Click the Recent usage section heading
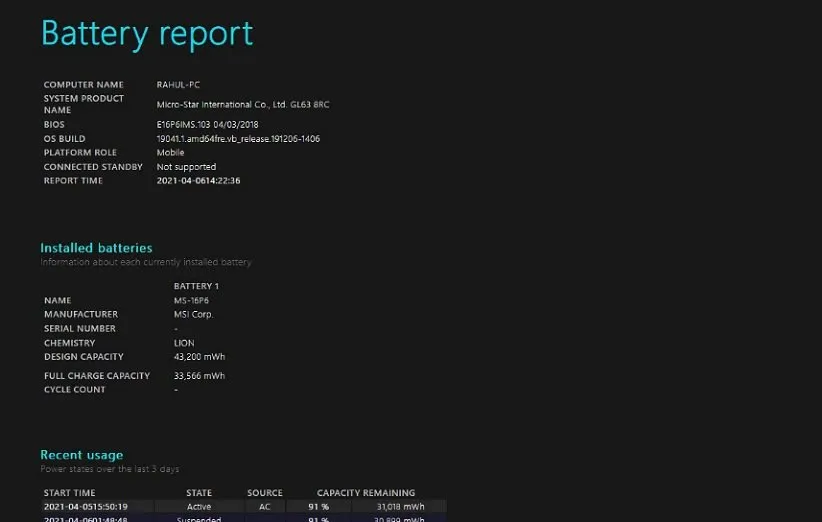The width and height of the screenshot is (822, 522). pos(82,455)
